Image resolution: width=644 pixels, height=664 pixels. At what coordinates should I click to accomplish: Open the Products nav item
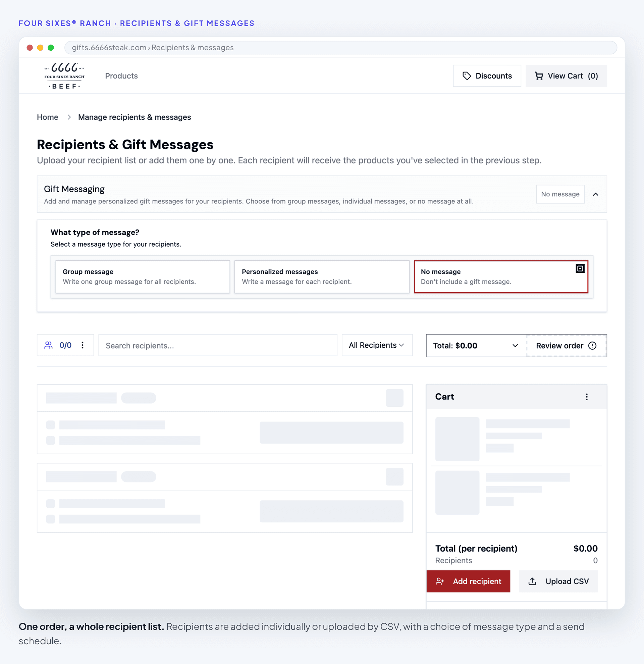coord(121,76)
